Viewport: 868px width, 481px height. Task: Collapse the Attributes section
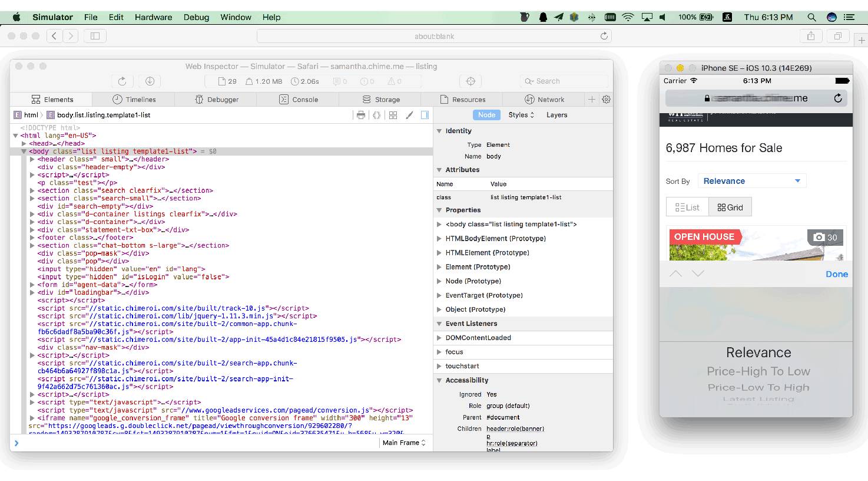pos(439,170)
